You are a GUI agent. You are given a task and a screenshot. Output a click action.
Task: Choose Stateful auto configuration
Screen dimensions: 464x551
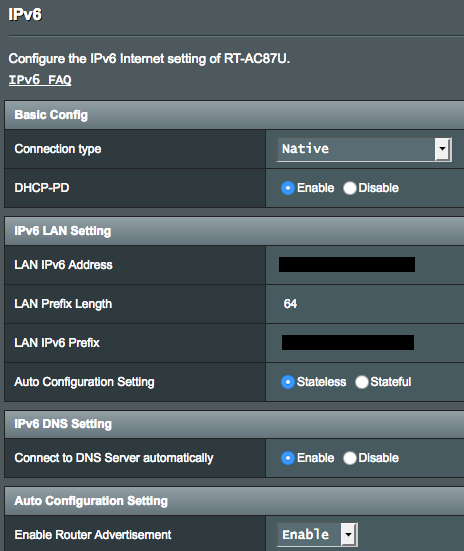pos(362,382)
